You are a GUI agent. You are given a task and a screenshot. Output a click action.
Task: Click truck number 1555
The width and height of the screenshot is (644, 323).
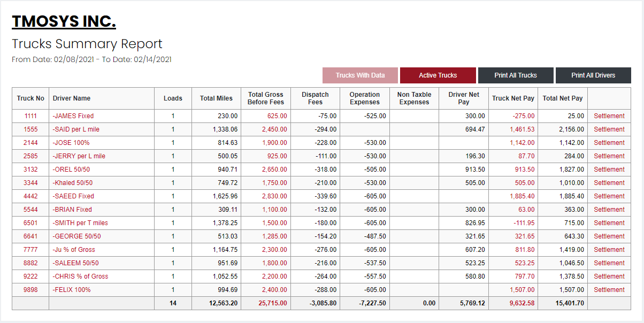pyautogui.click(x=30, y=129)
